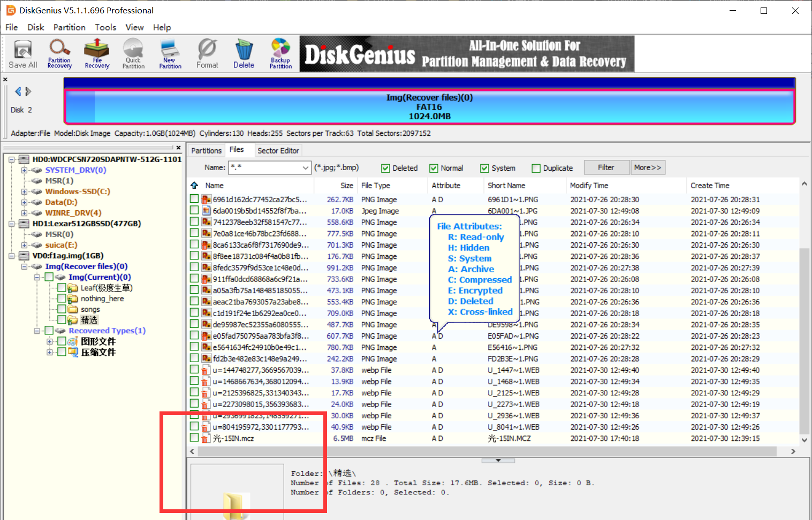
Task: Click the Filter button
Action: click(x=606, y=167)
